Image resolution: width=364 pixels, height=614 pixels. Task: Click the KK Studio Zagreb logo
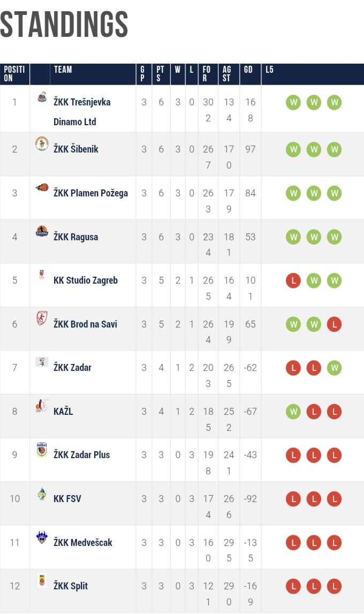[42, 275]
